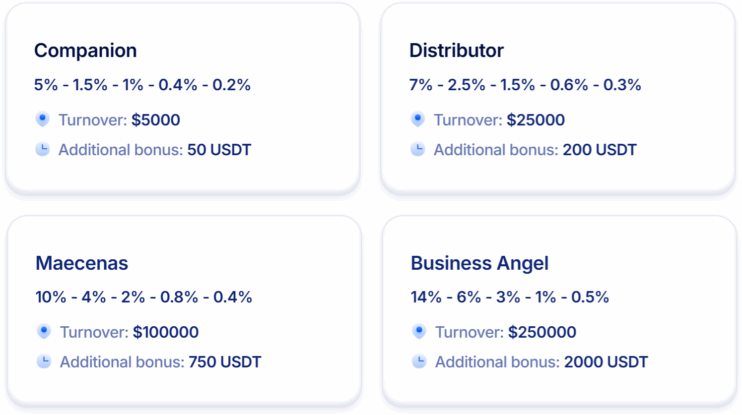Click the Companion turnover pin icon
The height and width of the screenshot is (415, 742).
(42, 119)
